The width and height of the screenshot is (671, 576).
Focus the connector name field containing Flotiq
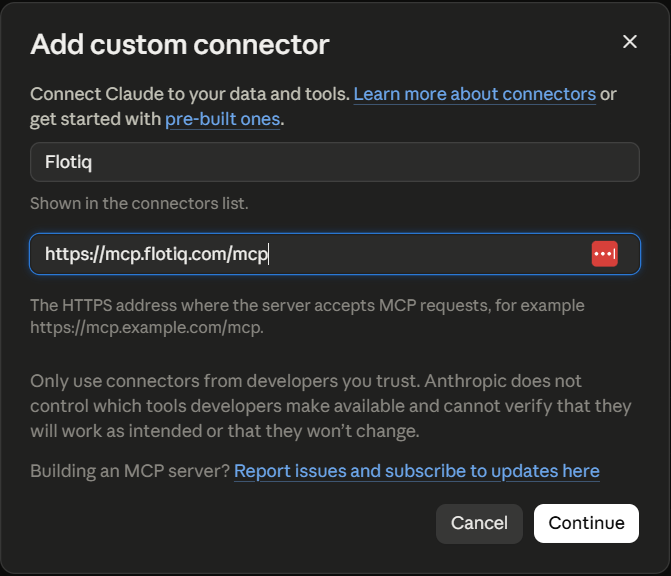click(335, 162)
